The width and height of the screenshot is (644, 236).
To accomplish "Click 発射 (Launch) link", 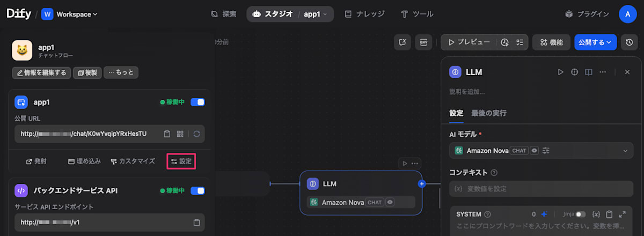I will click(x=36, y=161).
